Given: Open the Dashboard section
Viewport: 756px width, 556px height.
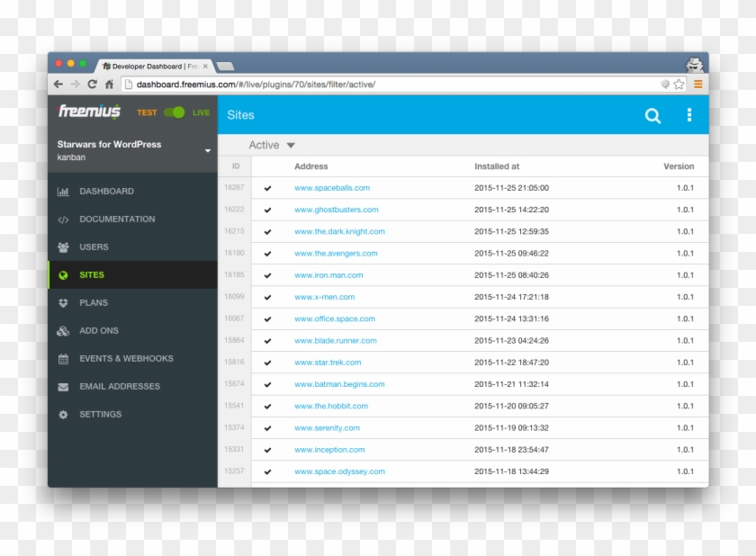Looking at the screenshot, I should click(106, 191).
